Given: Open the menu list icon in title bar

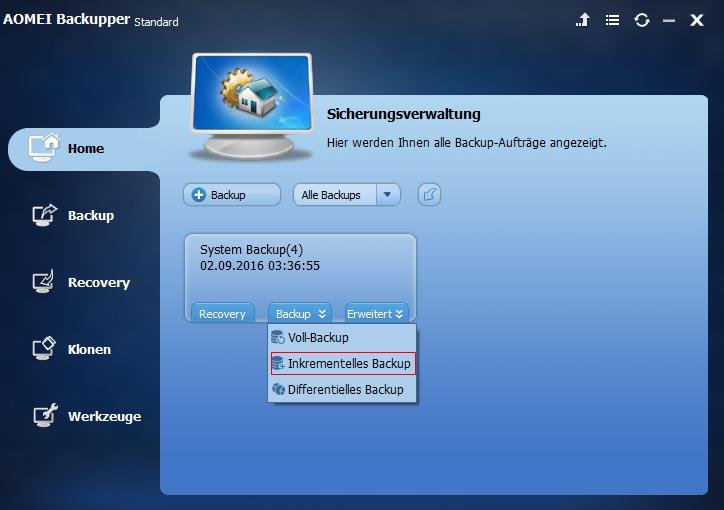Looking at the screenshot, I should point(612,20).
